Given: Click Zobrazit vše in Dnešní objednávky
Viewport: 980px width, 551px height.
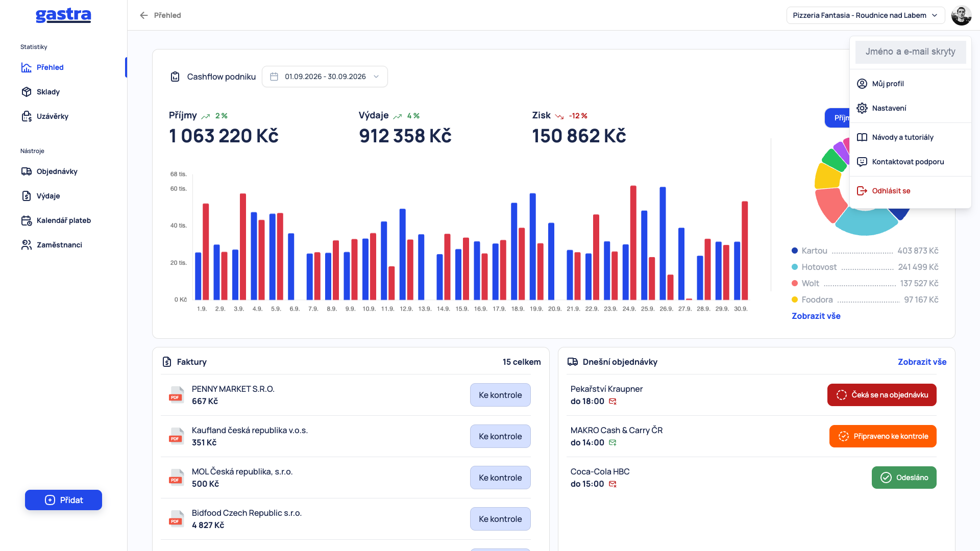Looking at the screenshot, I should click(922, 362).
